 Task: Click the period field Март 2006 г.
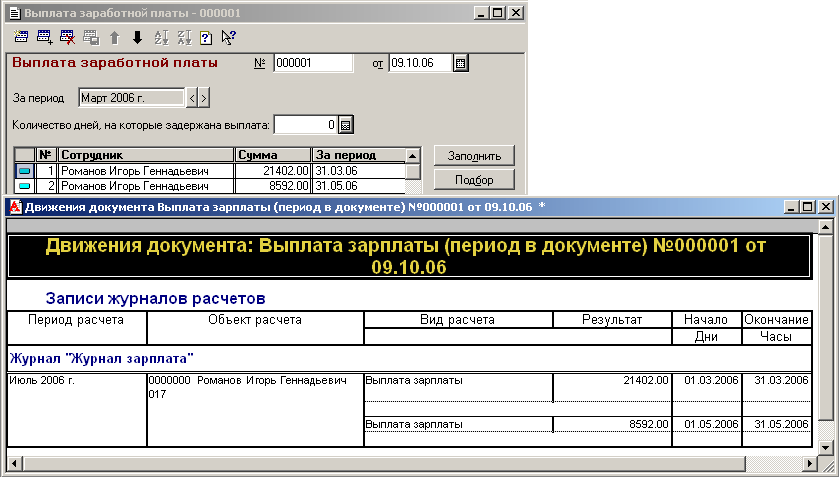[x=132, y=98]
